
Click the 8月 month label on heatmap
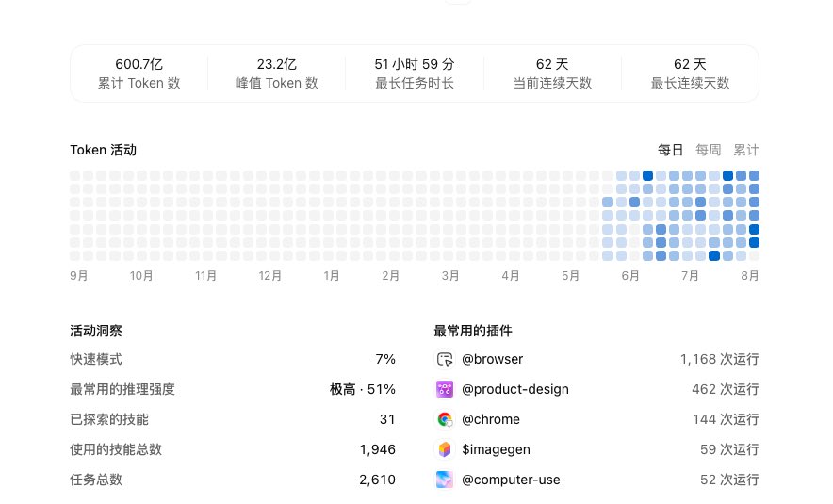750,276
